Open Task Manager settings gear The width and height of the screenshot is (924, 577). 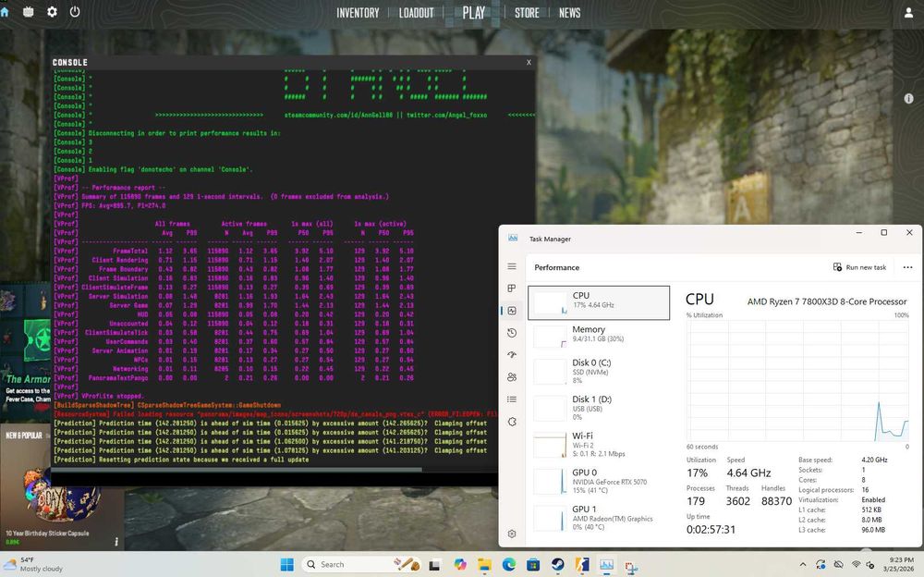click(x=512, y=534)
